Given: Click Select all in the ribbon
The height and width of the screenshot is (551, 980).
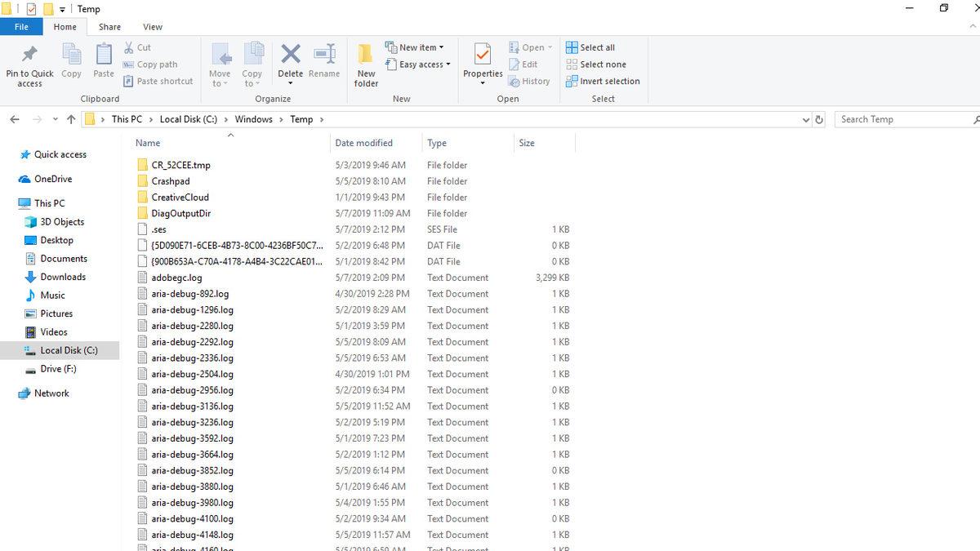Looking at the screenshot, I should (x=597, y=47).
